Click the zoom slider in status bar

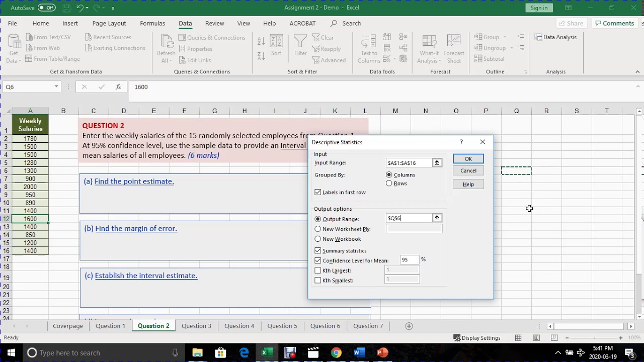pos(593,338)
